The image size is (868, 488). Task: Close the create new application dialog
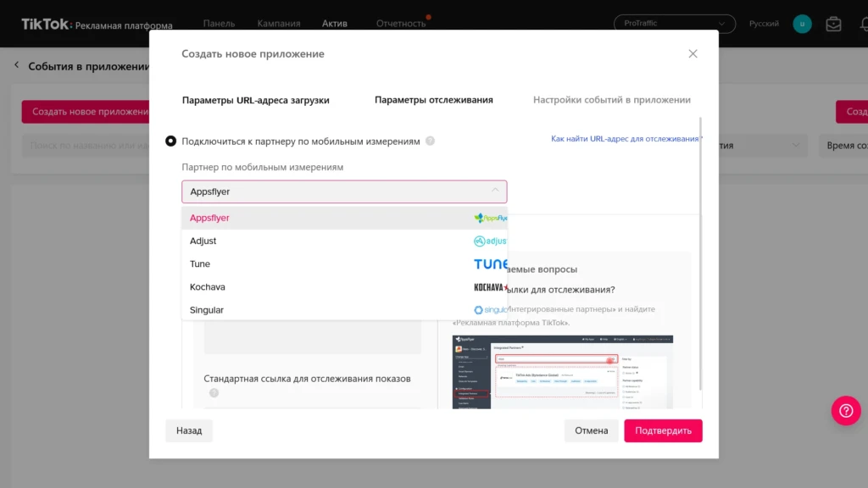click(x=693, y=53)
